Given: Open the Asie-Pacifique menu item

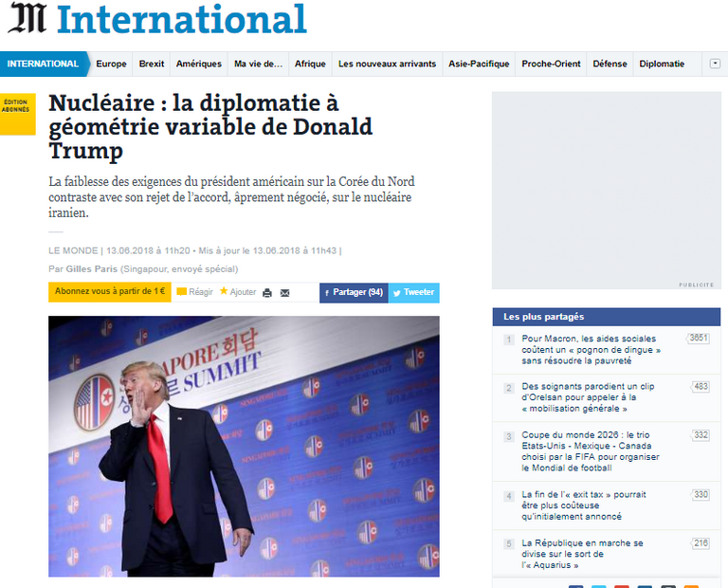Looking at the screenshot, I should coord(479,64).
